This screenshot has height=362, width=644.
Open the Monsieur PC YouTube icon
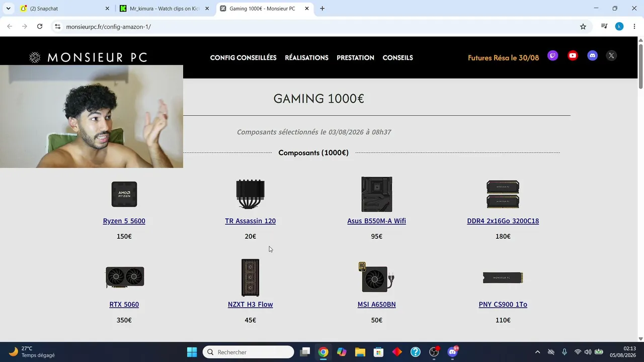tap(573, 56)
